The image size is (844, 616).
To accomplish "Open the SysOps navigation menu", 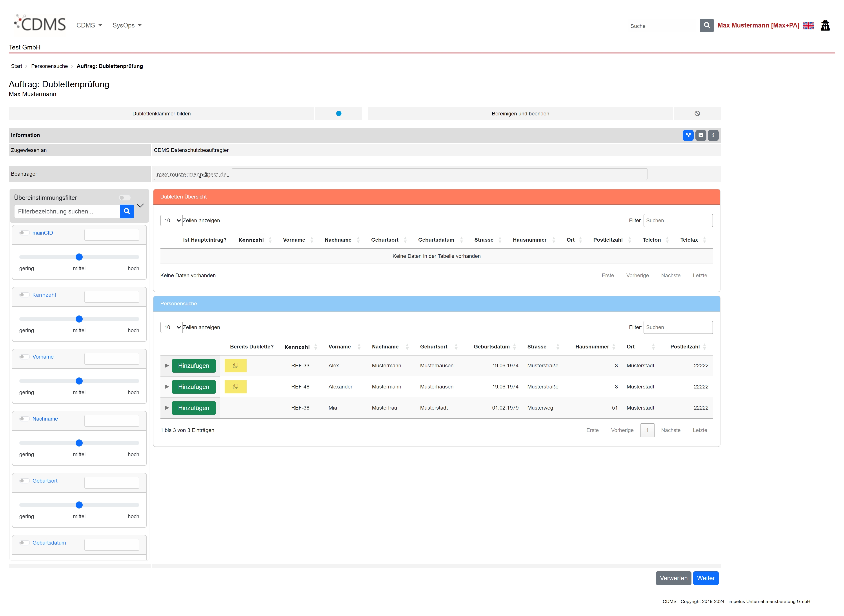I will tap(127, 25).
